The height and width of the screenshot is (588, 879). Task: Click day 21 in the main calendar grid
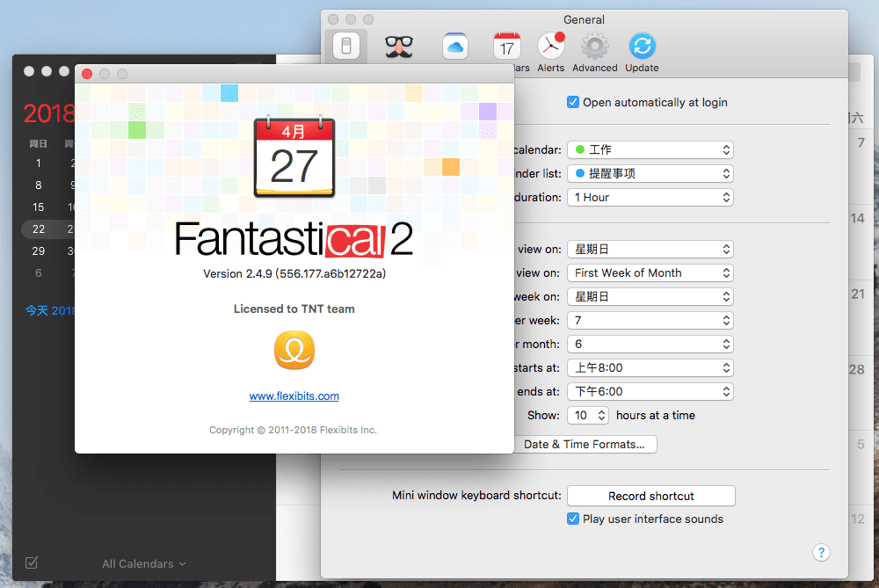pos(857,294)
